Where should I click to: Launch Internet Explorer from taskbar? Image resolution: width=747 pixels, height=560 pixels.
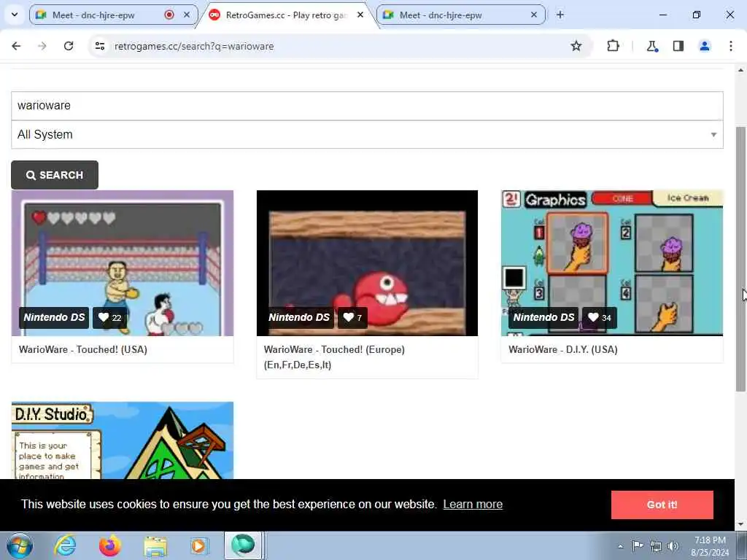click(x=65, y=545)
